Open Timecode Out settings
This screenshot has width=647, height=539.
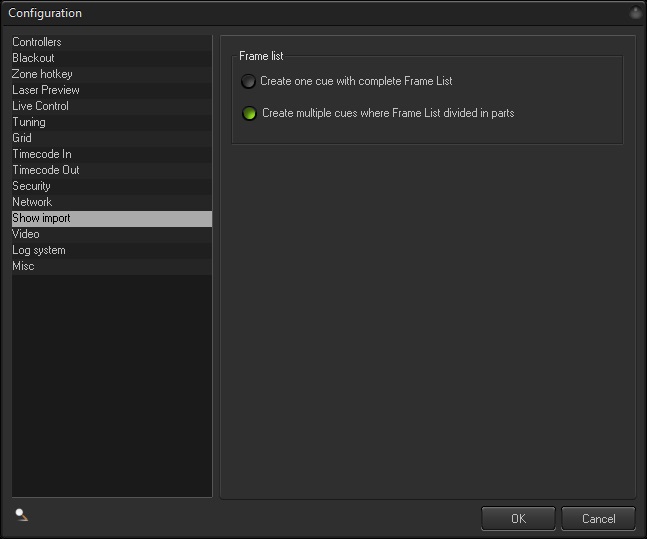click(x=46, y=170)
